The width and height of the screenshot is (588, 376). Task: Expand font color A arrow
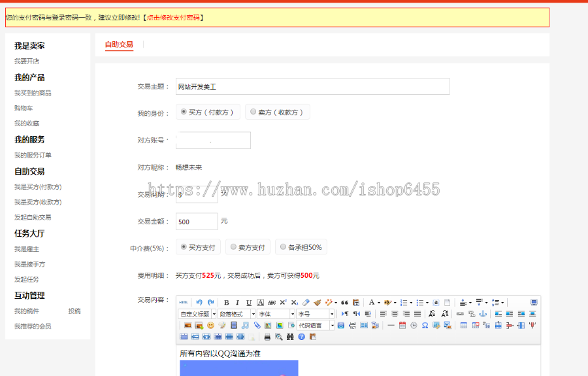(x=379, y=303)
